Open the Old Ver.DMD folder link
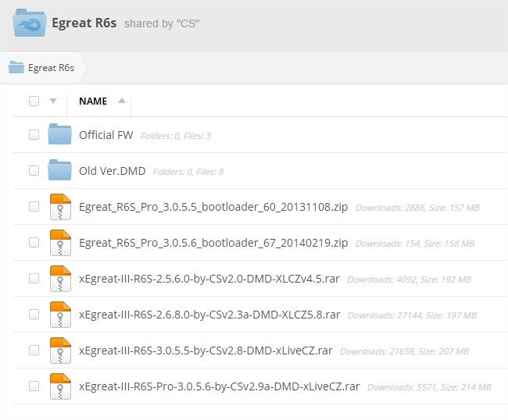This screenshot has width=508, height=420. tap(112, 171)
